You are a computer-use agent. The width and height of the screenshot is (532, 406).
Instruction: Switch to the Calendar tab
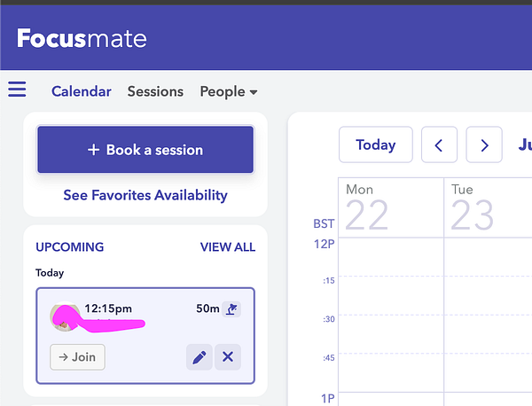(82, 91)
